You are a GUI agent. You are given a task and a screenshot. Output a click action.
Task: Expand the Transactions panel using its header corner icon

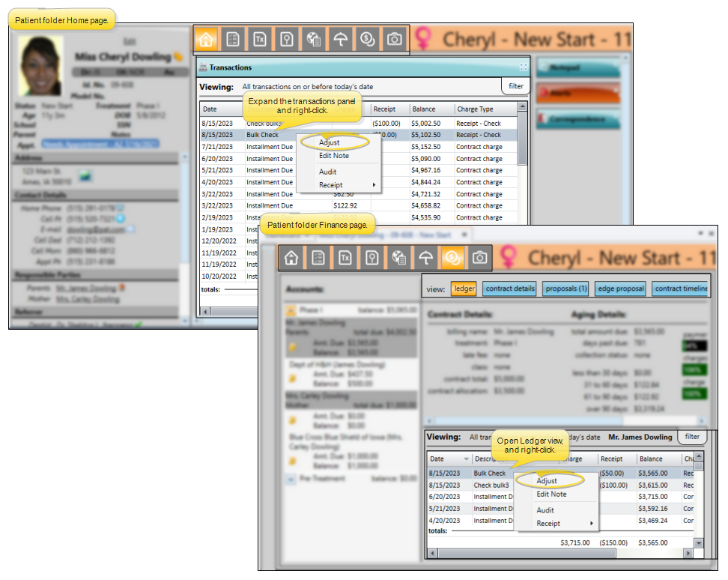click(523, 67)
